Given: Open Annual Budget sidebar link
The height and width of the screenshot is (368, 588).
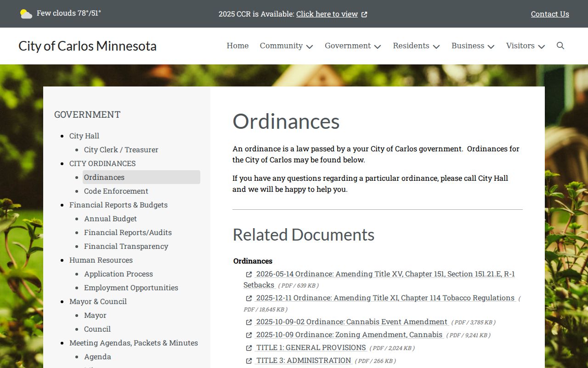Looking at the screenshot, I should 110,218.
